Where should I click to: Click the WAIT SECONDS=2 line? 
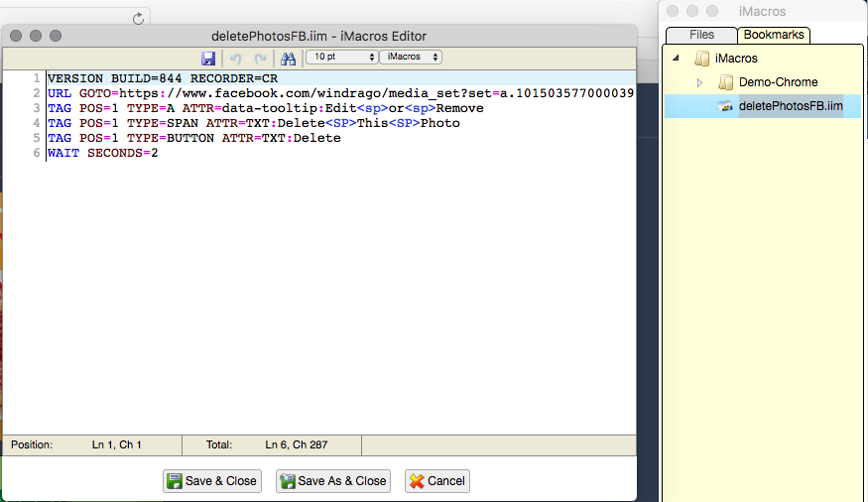[x=103, y=154]
